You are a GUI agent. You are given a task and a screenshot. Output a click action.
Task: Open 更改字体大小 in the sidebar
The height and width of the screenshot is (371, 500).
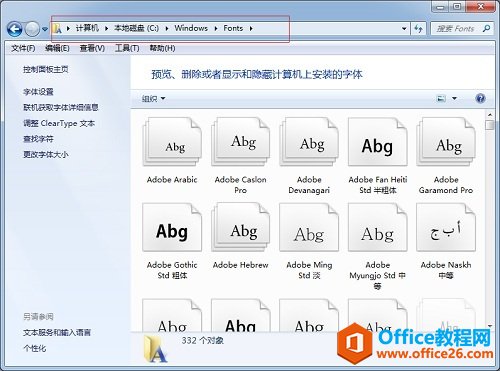point(46,154)
